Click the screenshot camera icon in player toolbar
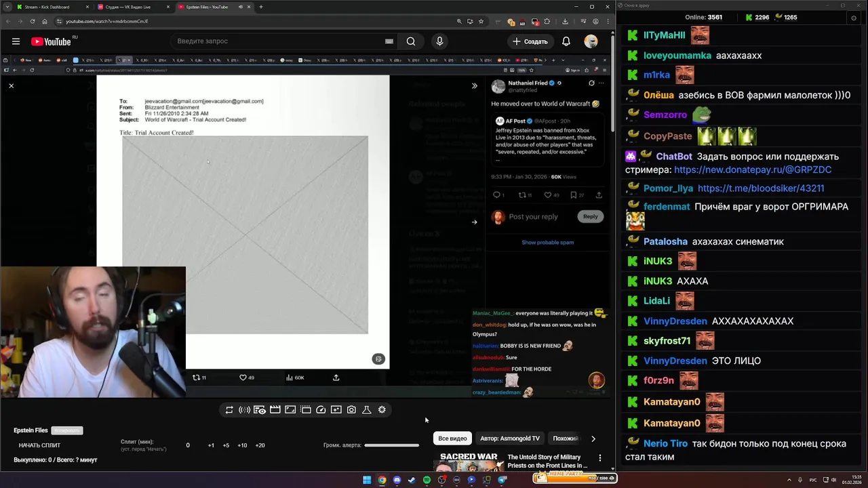Image resolution: width=868 pixels, height=488 pixels. (x=351, y=410)
